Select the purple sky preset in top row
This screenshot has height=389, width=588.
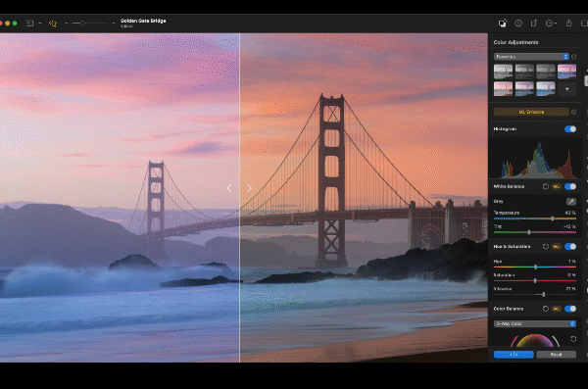566,72
